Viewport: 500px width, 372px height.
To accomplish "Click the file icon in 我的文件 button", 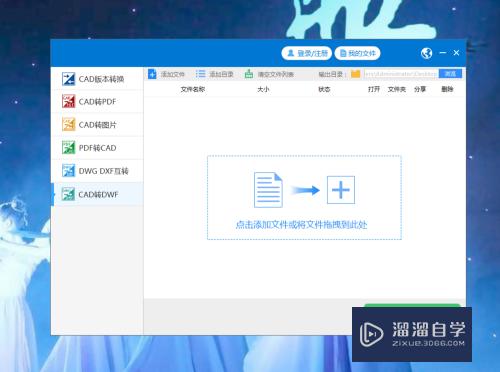I will pyautogui.click(x=343, y=53).
